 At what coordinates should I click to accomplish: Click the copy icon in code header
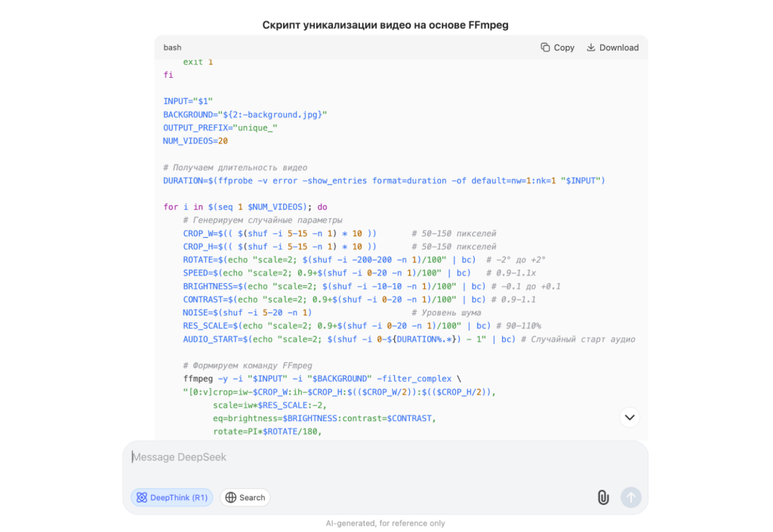545,48
